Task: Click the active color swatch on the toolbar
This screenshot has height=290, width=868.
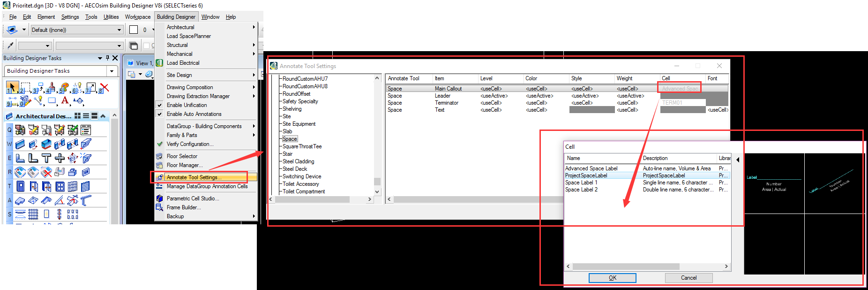Action: pos(134,30)
